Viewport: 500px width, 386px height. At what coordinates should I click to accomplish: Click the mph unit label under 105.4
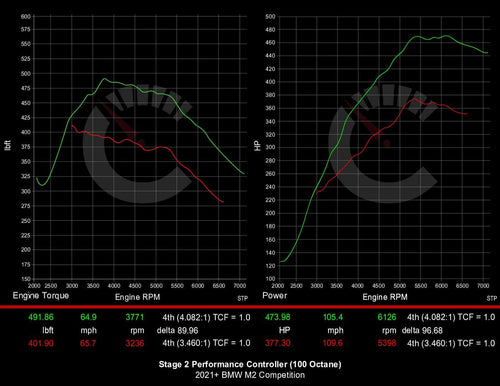point(335,330)
